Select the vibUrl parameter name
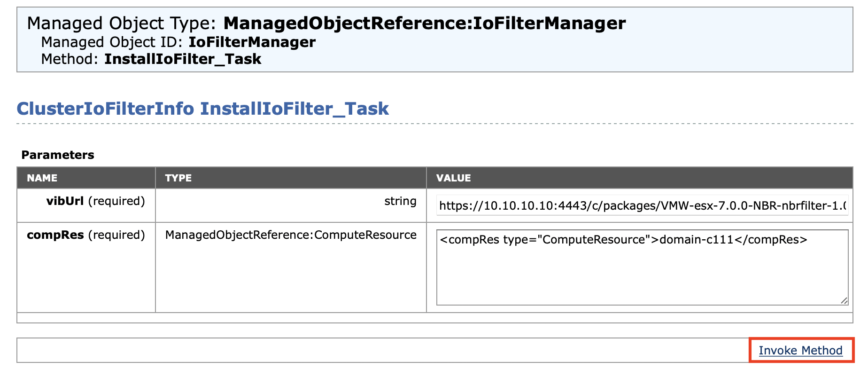The image size is (868, 377). [x=65, y=201]
